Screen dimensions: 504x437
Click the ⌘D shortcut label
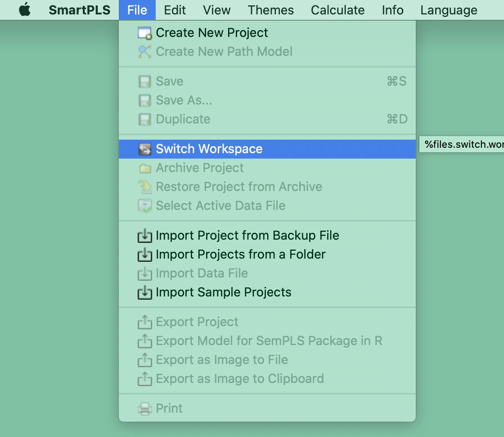[x=397, y=119]
